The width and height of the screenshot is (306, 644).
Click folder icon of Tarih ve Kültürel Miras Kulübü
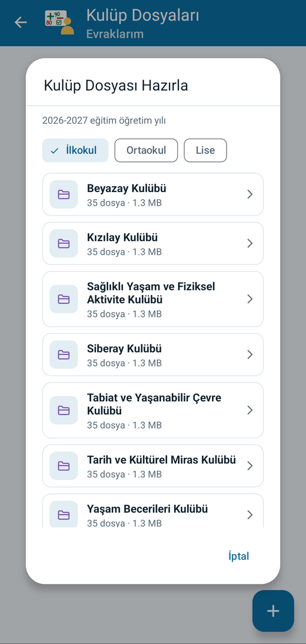(64, 465)
